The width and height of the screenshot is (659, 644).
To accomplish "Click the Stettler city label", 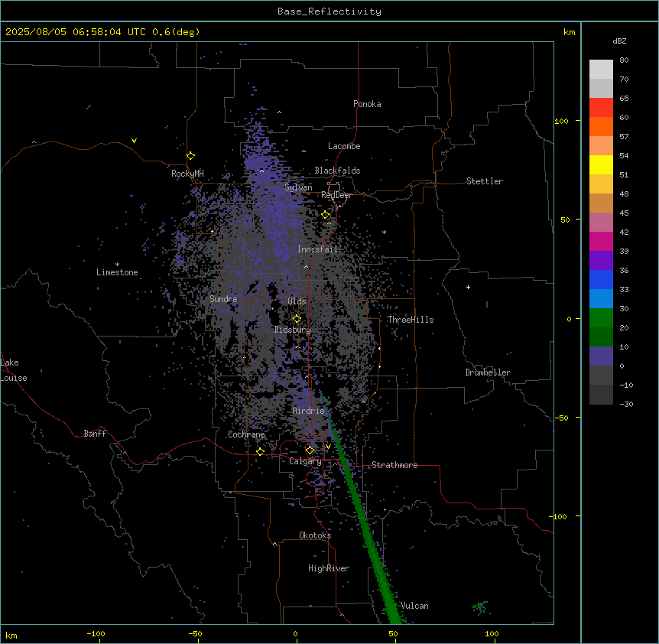I will tap(485, 181).
